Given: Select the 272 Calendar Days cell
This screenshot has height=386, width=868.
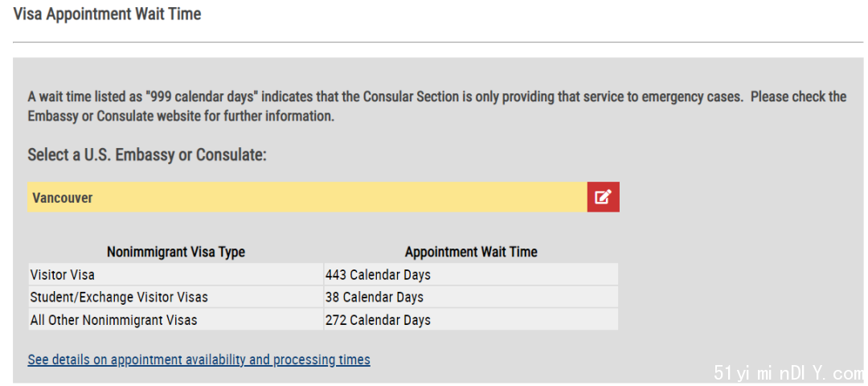Looking at the screenshot, I should coord(471,319).
